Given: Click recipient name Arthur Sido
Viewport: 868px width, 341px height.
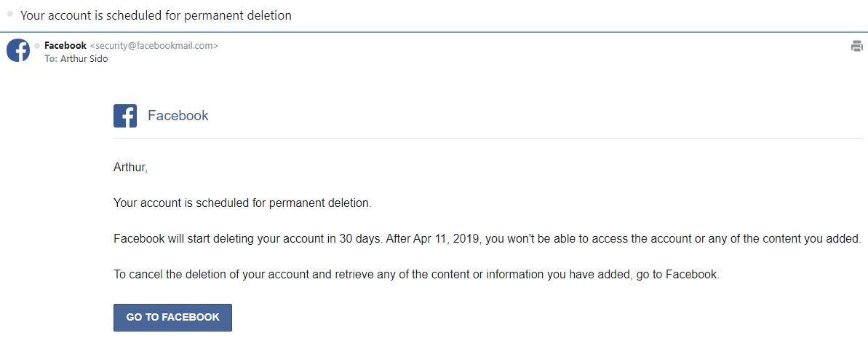Looking at the screenshot, I should (x=84, y=59).
